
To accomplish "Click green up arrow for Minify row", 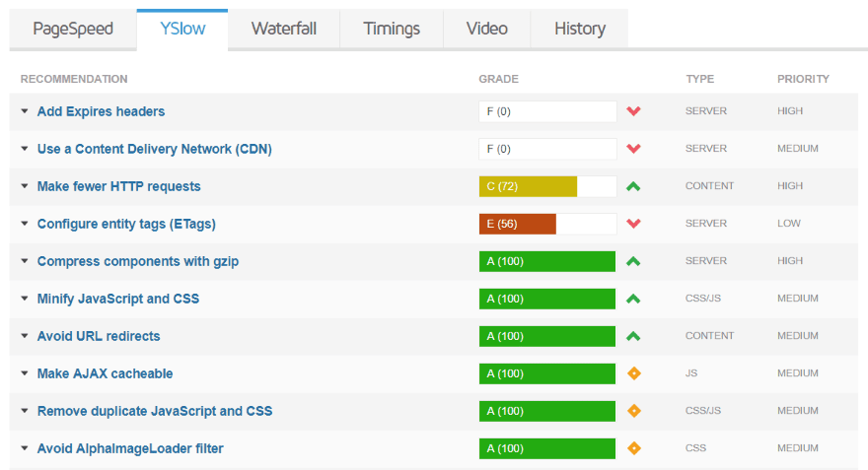I will coord(634,299).
